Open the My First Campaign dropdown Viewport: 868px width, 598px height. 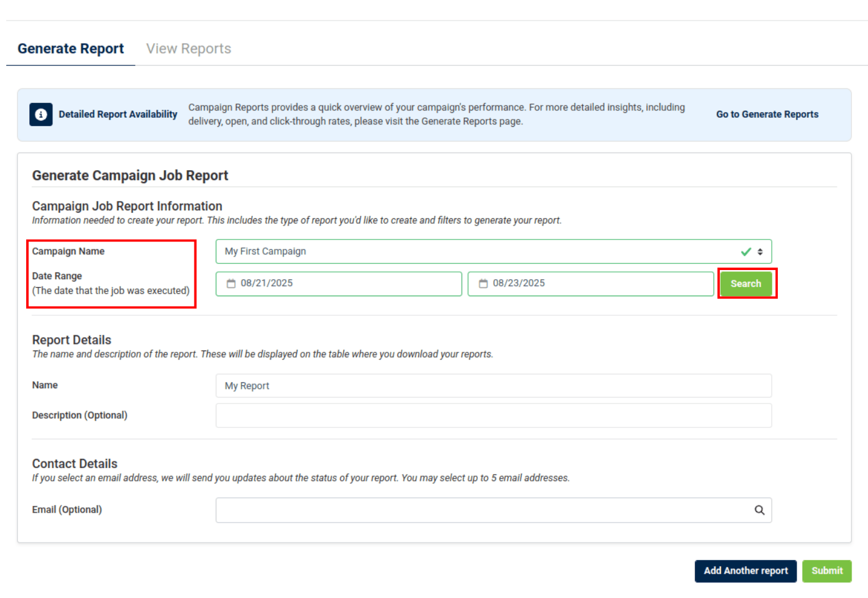[475, 252]
